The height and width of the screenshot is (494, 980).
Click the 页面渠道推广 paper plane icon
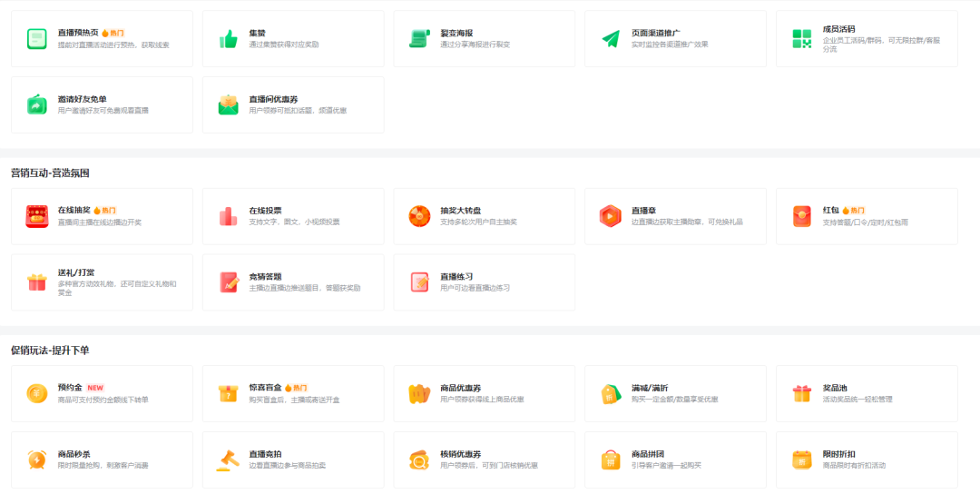coord(611,38)
